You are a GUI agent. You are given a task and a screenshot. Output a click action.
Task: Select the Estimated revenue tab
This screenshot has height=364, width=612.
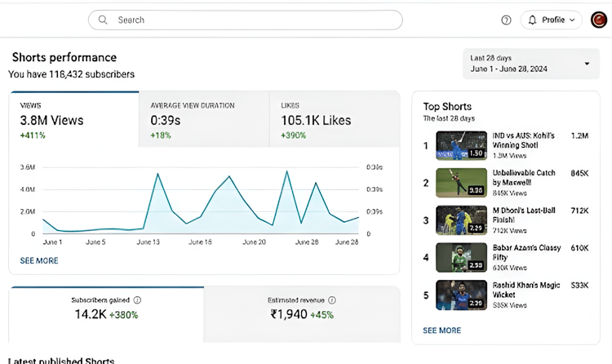point(302,314)
